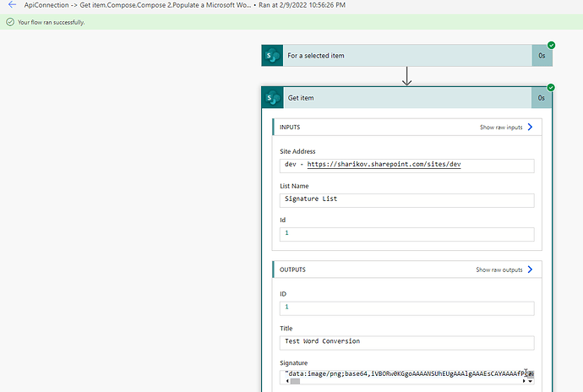Click the Signature base64 output text

pyautogui.click(x=406, y=373)
